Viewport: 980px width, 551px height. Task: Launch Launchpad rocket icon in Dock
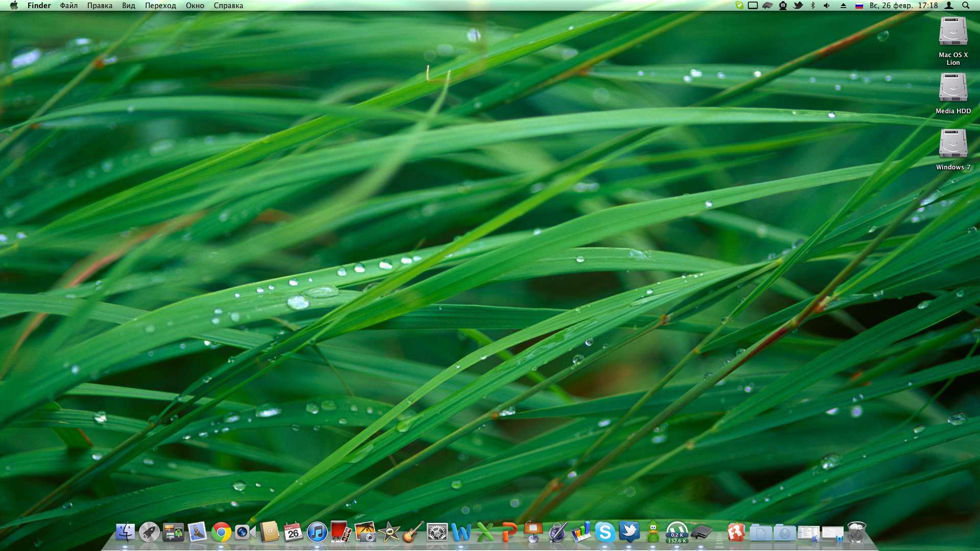pos(150,532)
